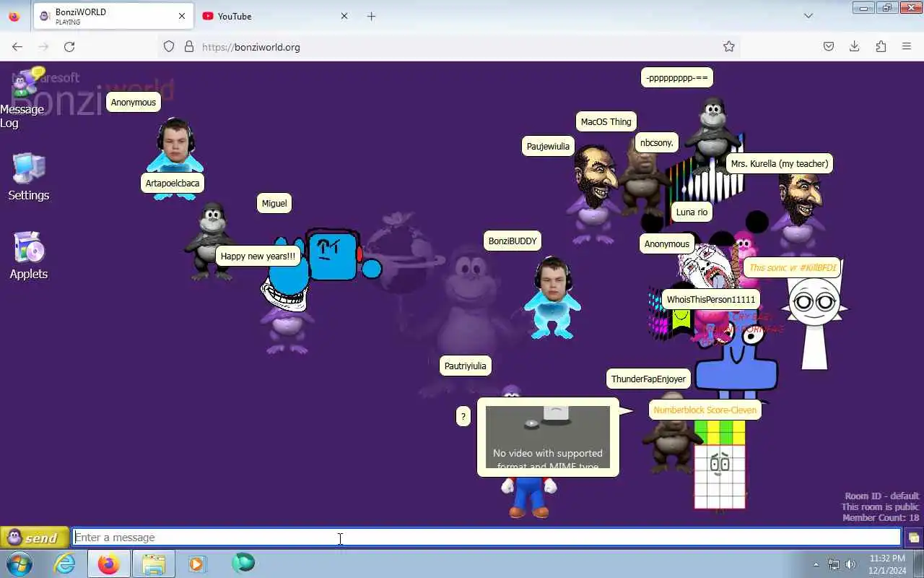This screenshot has height=578, width=924.
Task: Click the teal round taskbar icon
Action: point(243,563)
